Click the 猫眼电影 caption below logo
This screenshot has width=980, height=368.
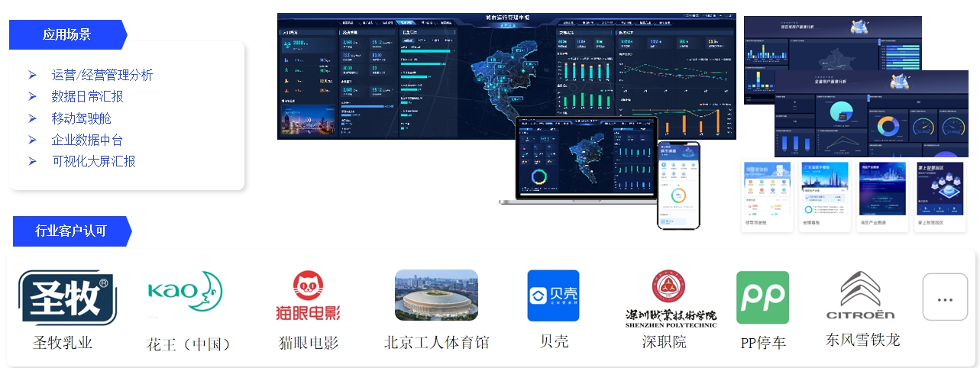pos(309,343)
